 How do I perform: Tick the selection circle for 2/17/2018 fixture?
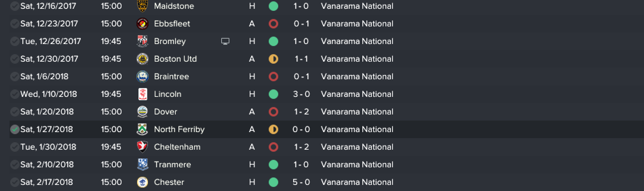pos(15,182)
